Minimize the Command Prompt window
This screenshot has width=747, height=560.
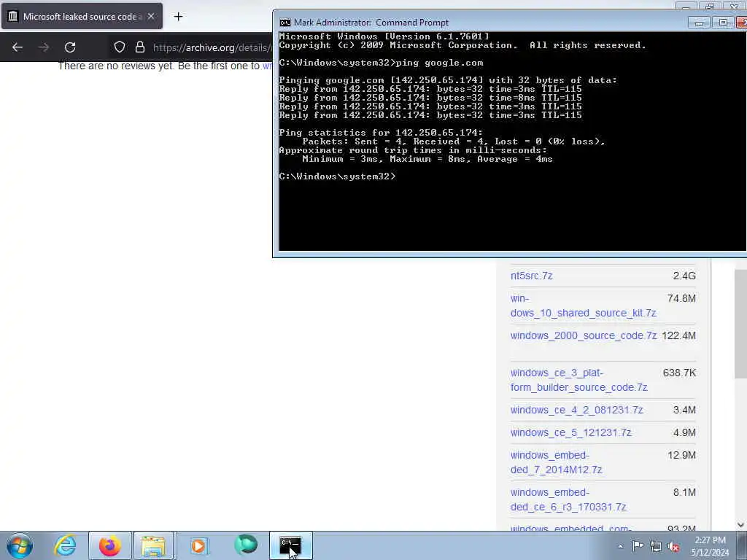(699, 23)
